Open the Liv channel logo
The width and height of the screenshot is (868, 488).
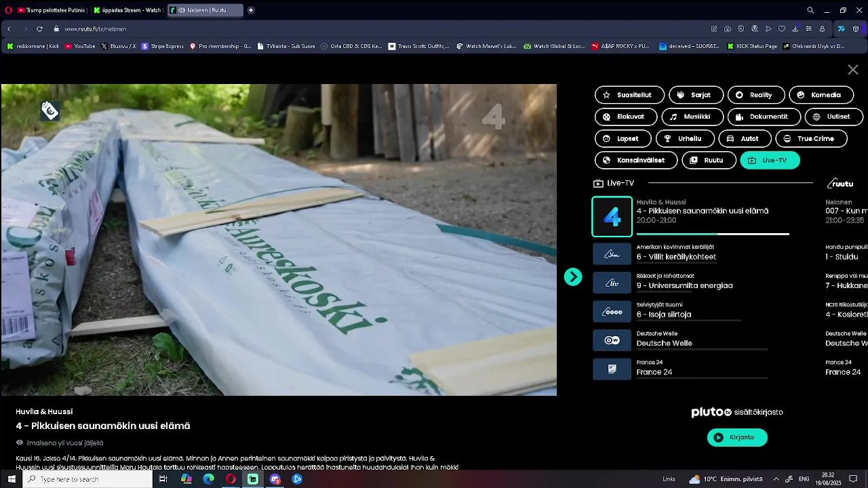(x=612, y=283)
